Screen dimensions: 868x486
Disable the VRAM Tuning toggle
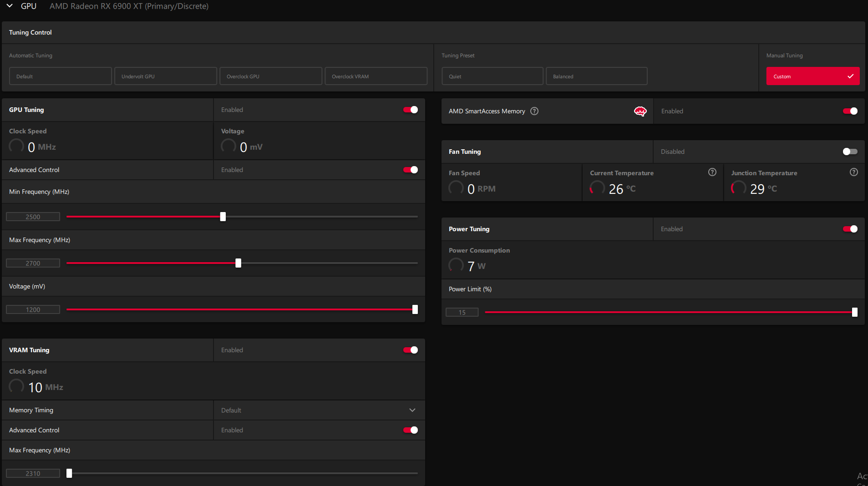(x=410, y=350)
